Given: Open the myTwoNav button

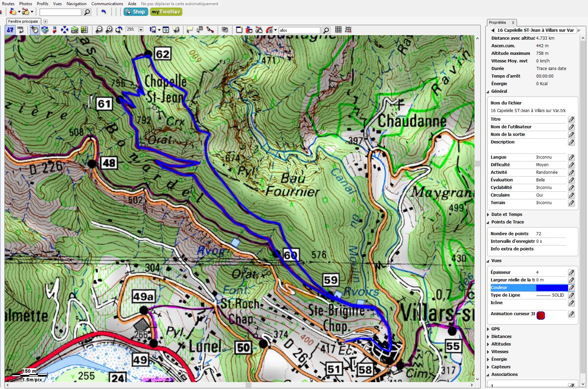Looking at the screenshot, I should point(166,12).
